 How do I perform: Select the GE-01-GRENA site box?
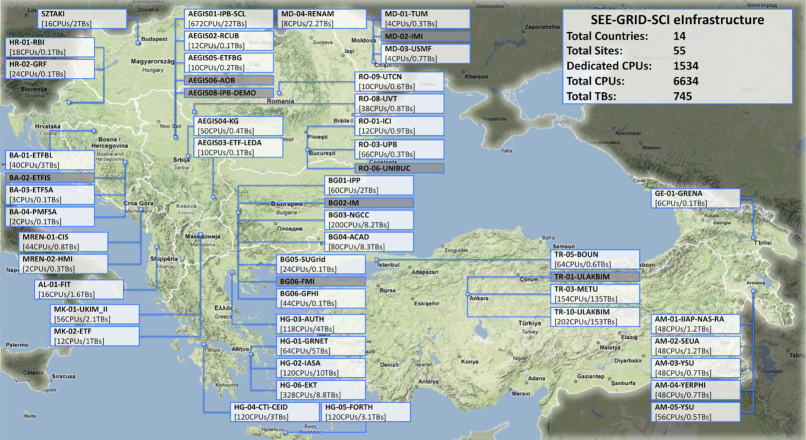pos(696,198)
